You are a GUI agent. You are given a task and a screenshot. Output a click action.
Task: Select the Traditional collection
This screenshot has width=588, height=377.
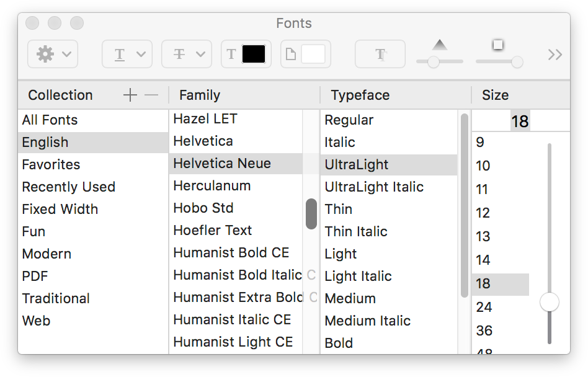[93, 299]
